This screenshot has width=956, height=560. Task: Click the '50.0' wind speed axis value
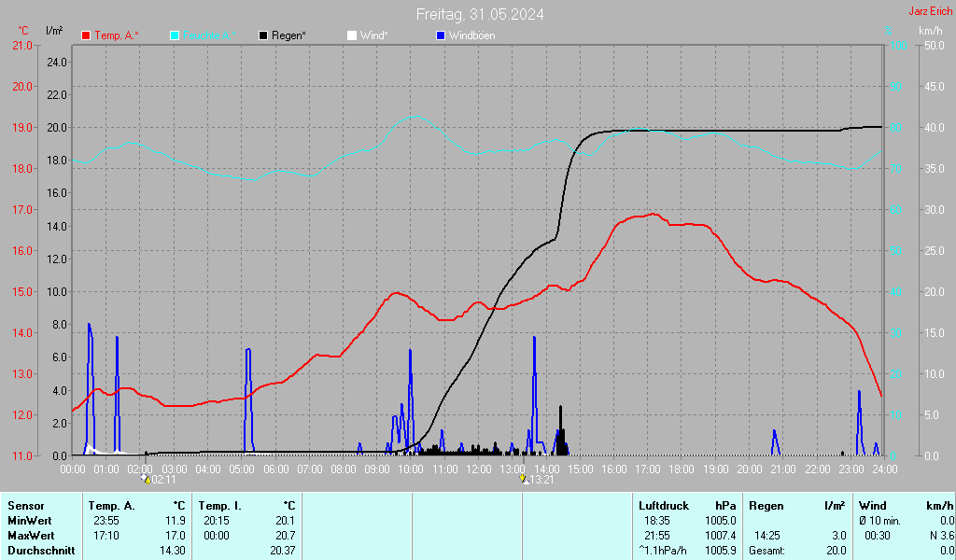click(x=934, y=46)
